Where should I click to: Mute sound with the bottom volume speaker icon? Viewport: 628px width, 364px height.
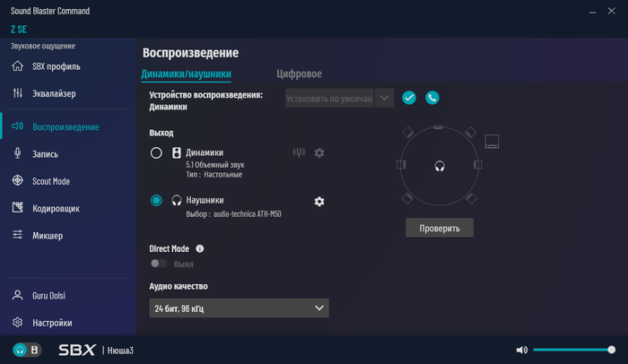click(521, 350)
